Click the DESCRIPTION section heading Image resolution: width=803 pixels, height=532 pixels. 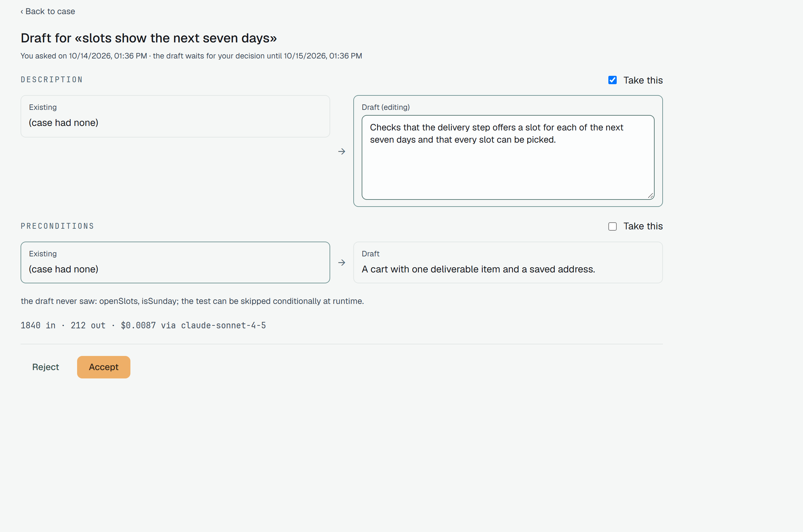(x=52, y=80)
